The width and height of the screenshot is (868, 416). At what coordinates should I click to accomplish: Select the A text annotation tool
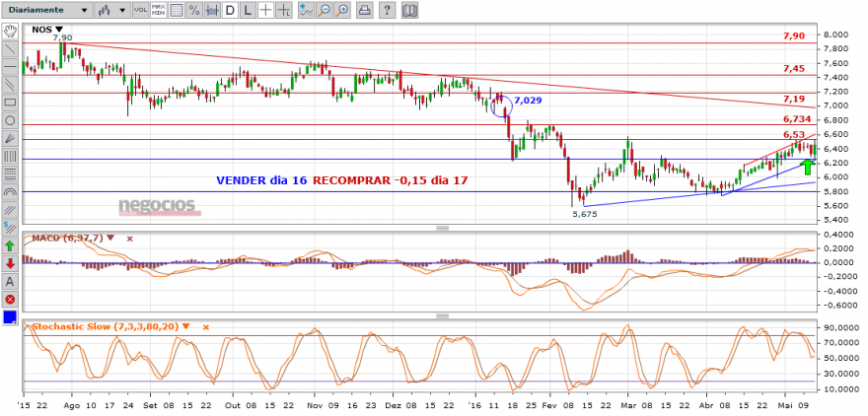click(10, 282)
